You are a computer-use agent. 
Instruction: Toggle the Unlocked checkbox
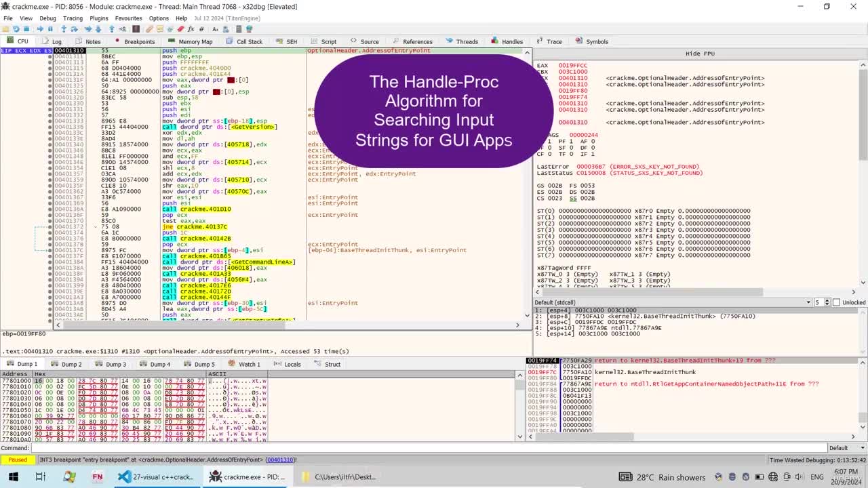tap(836, 302)
